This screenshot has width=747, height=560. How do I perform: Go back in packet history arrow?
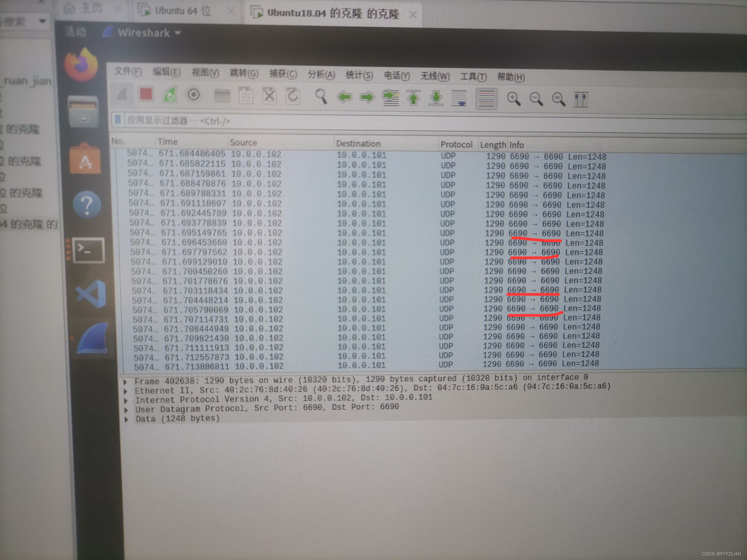click(x=345, y=97)
